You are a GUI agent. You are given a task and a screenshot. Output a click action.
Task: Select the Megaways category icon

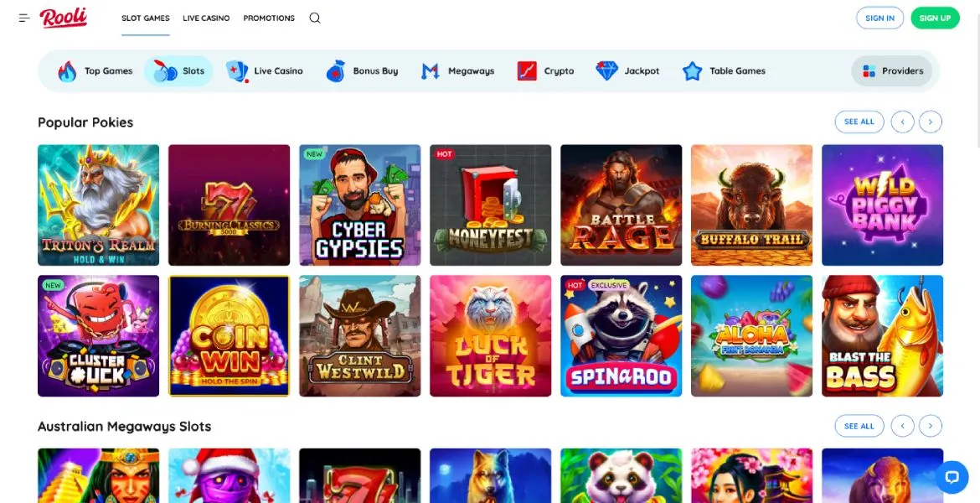[430, 70]
